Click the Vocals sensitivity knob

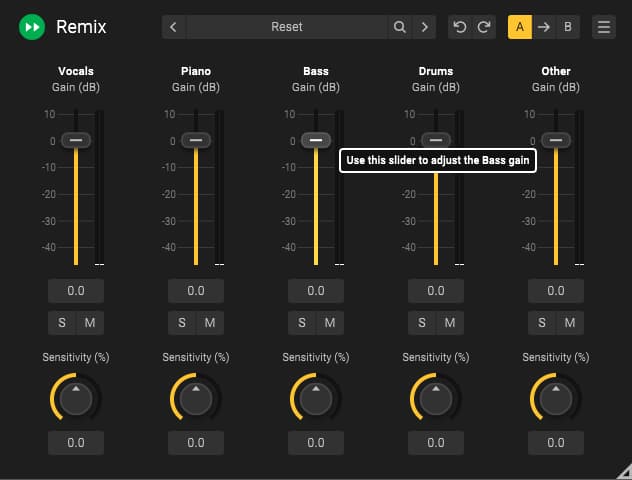(76, 398)
